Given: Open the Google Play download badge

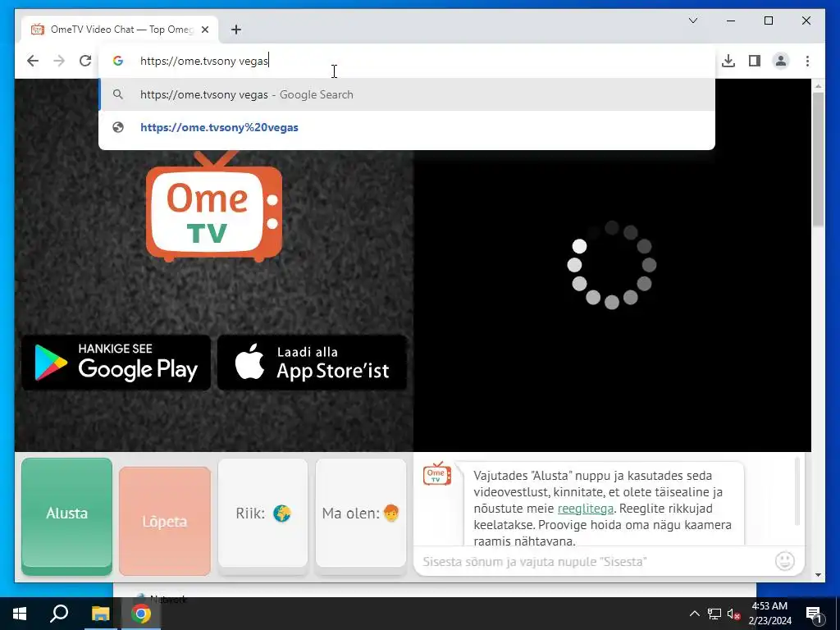Looking at the screenshot, I should click(x=116, y=363).
